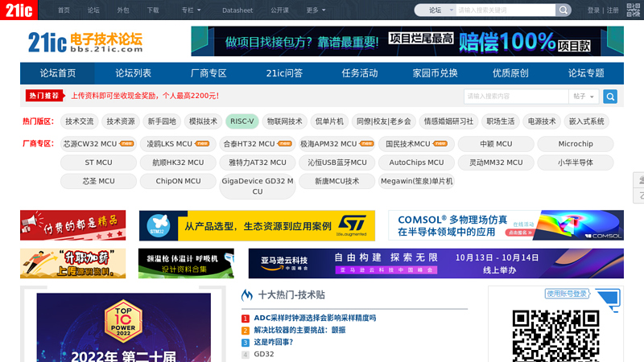Open the 21ic bbs forum logo
The image size is (644, 362).
point(85,42)
